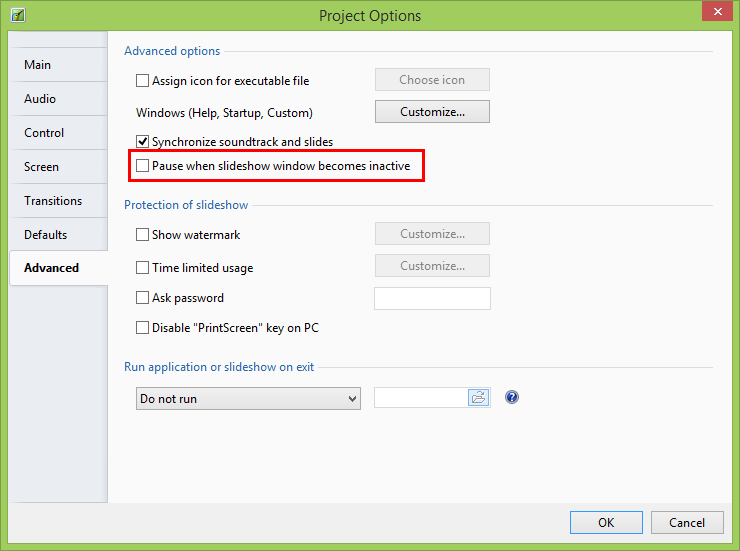
Task: Click the password input field
Action: (x=432, y=298)
